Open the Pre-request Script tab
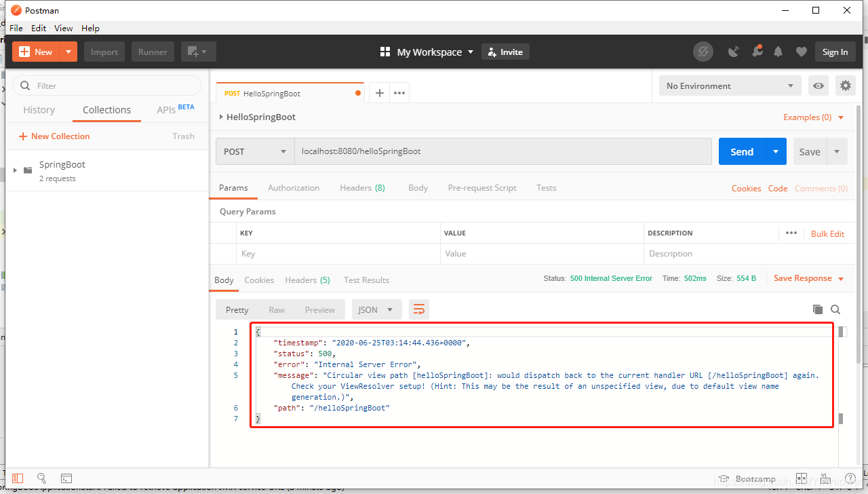This screenshot has height=494, width=868. [x=482, y=188]
